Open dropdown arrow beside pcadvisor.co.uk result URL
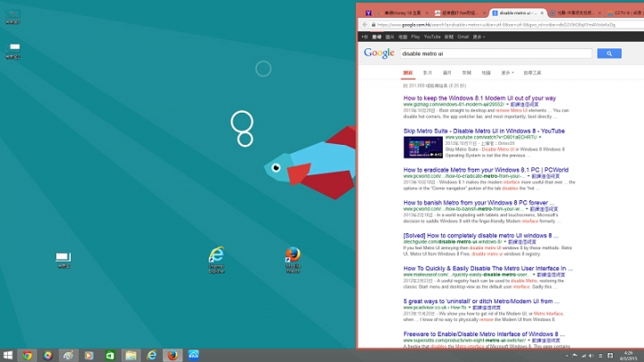The height and width of the screenshot is (362, 644). tap(470, 307)
